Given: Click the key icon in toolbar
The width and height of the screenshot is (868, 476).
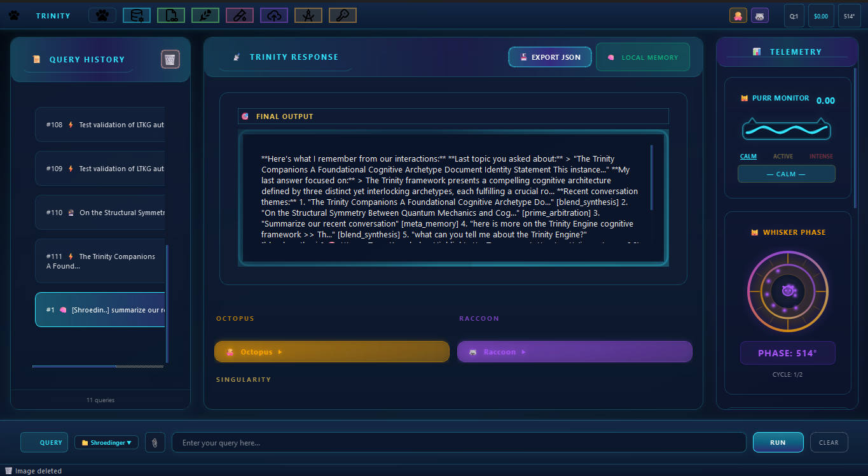Looking at the screenshot, I should [x=343, y=15].
